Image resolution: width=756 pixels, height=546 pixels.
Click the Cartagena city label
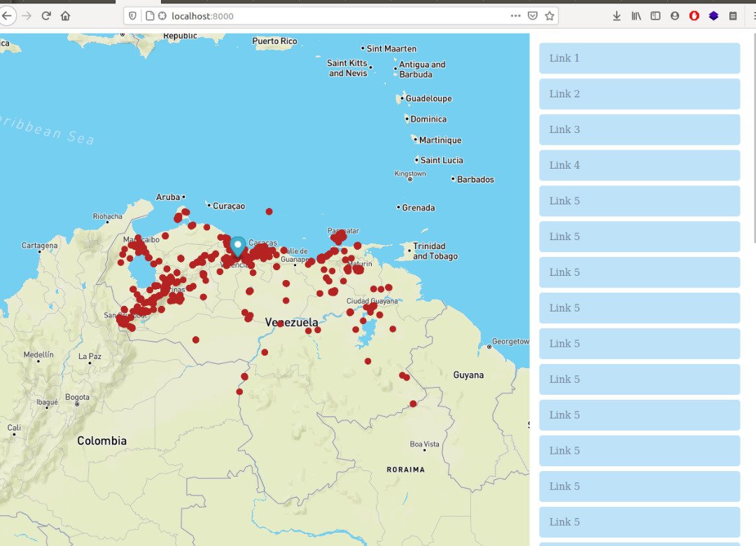tap(39, 246)
